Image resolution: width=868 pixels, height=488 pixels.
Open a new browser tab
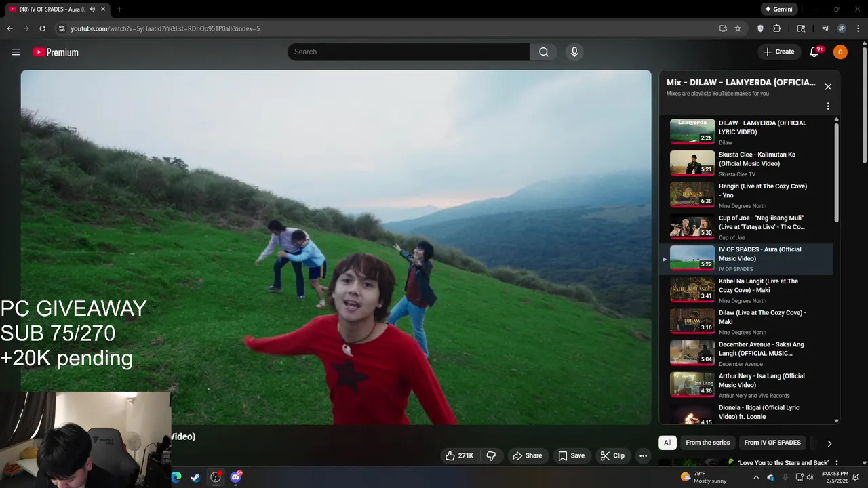coord(119,9)
